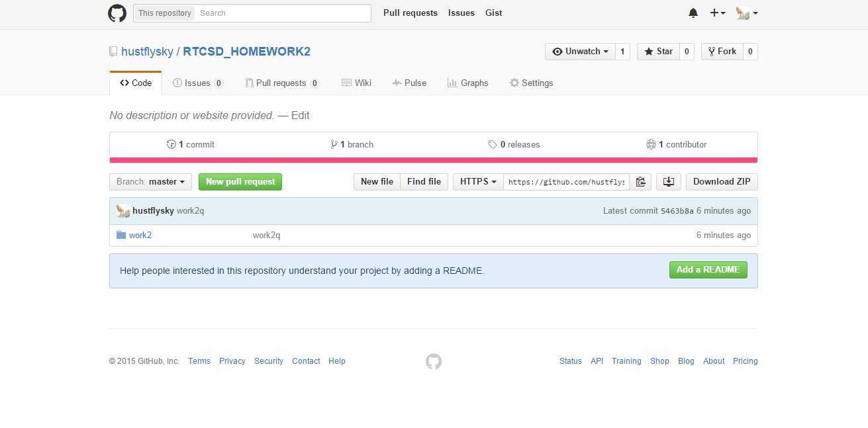868x428 pixels.
Task: Open the Help footer link
Action: (x=337, y=361)
